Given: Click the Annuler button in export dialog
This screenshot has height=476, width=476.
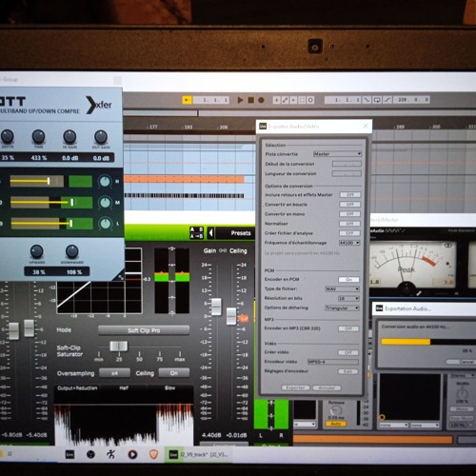Looking at the screenshot, I should point(327,387).
